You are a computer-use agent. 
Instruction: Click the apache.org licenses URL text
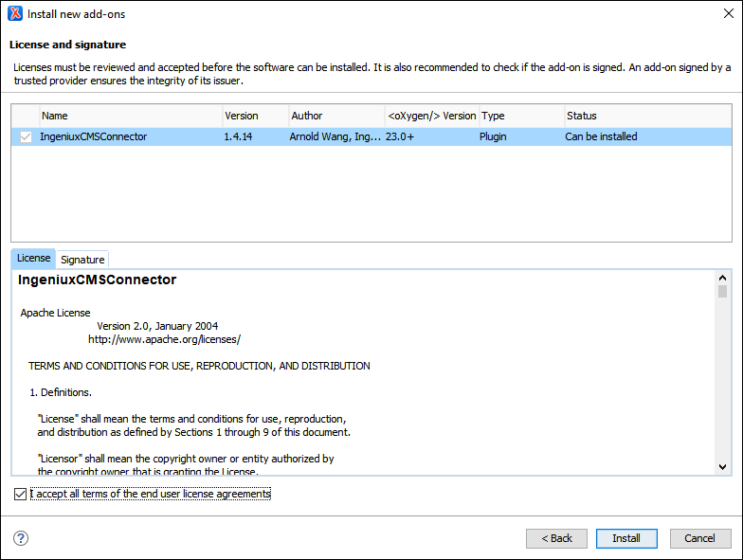click(165, 339)
